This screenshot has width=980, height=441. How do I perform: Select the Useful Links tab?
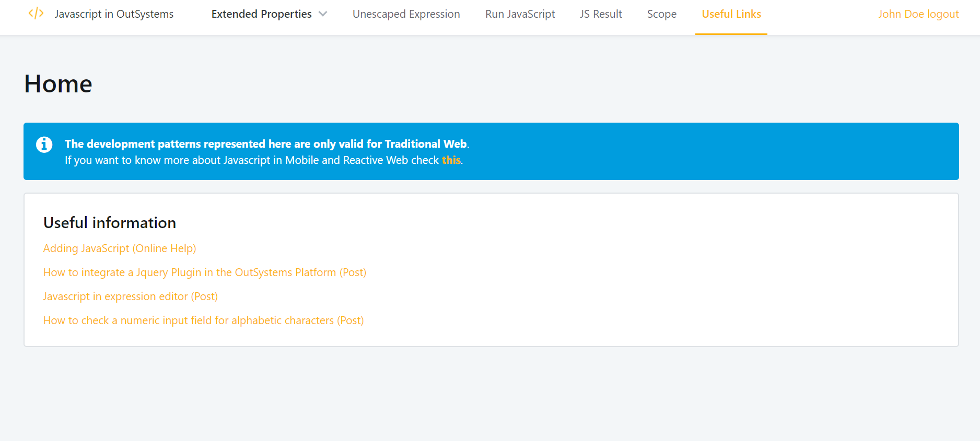[x=731, y=14]
